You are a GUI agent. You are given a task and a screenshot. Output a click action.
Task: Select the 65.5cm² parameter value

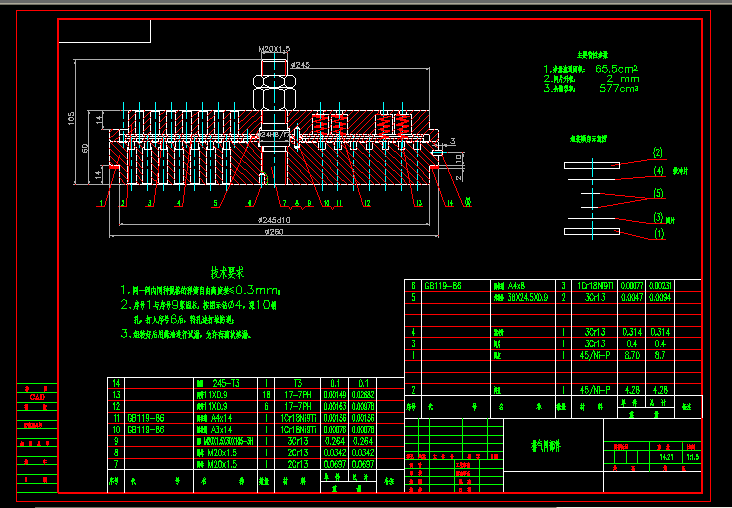[616, 70]
